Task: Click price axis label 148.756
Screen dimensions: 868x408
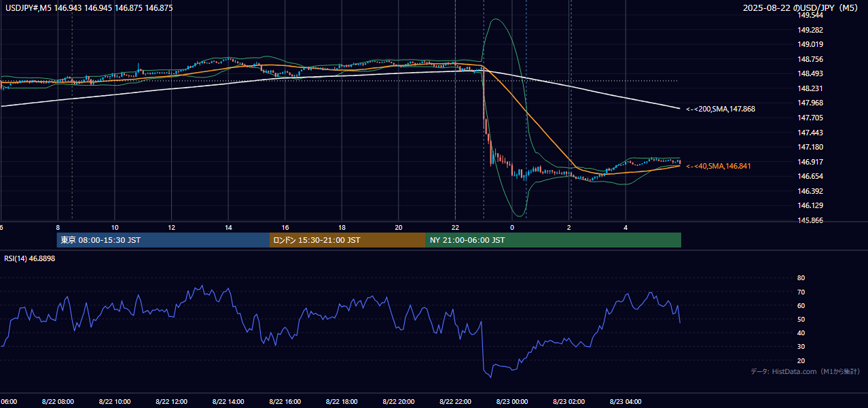Action: tap(810, 59)
